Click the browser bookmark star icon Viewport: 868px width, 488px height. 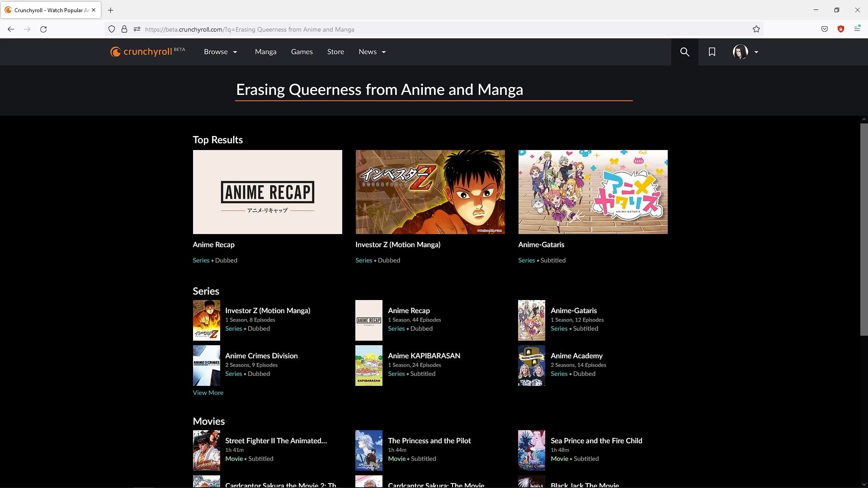tap(755, 29)
